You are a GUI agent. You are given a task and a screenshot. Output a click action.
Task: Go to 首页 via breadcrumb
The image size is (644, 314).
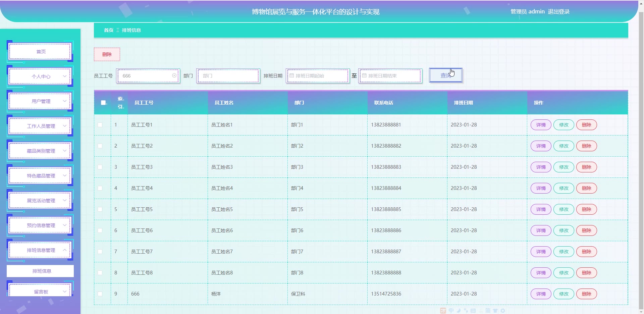pyautogui.click(x=109, y=30)
